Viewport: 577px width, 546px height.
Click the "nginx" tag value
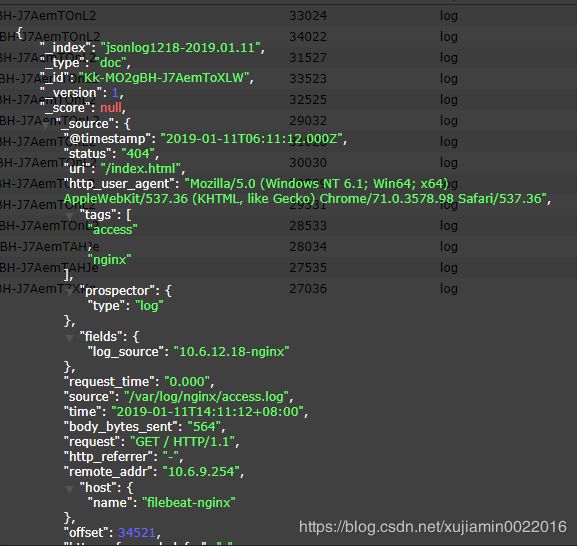[x=109, y=260]
